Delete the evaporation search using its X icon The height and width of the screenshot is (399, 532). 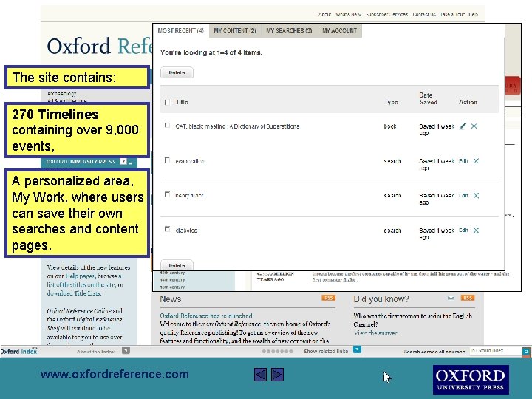pyautogui.click(x=476, y=161)
